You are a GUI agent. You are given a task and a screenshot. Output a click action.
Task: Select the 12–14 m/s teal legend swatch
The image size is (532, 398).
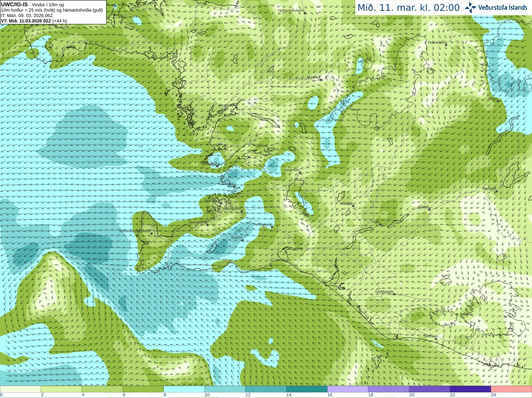coord(266,389)
